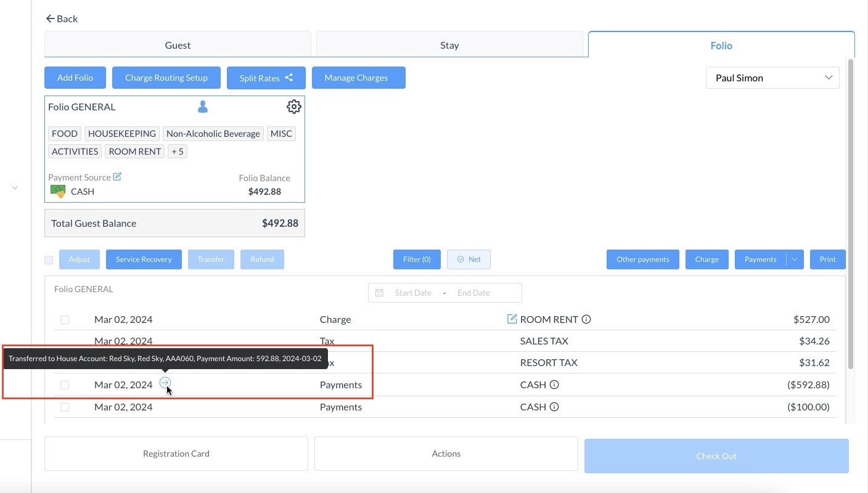Click the Start Date field
Image resolution: width=868 pixels, height=493 pixels.
(x=412, y=293)
